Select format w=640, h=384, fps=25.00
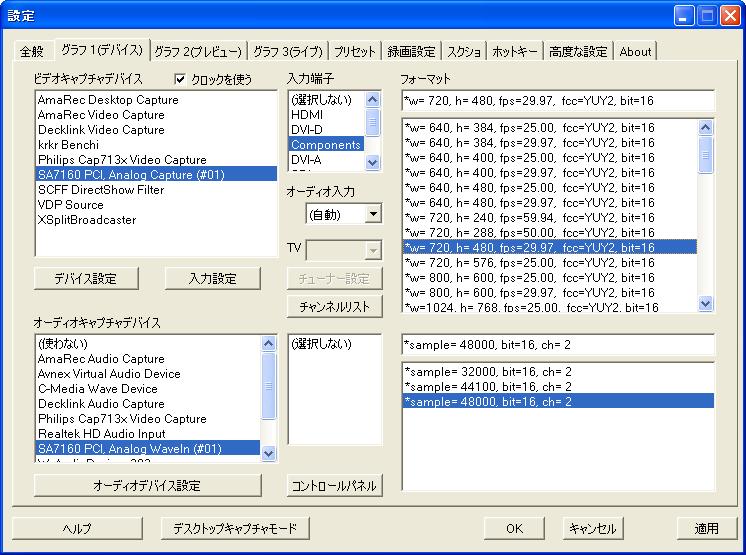Screen dimensions: 746x555 550,127
